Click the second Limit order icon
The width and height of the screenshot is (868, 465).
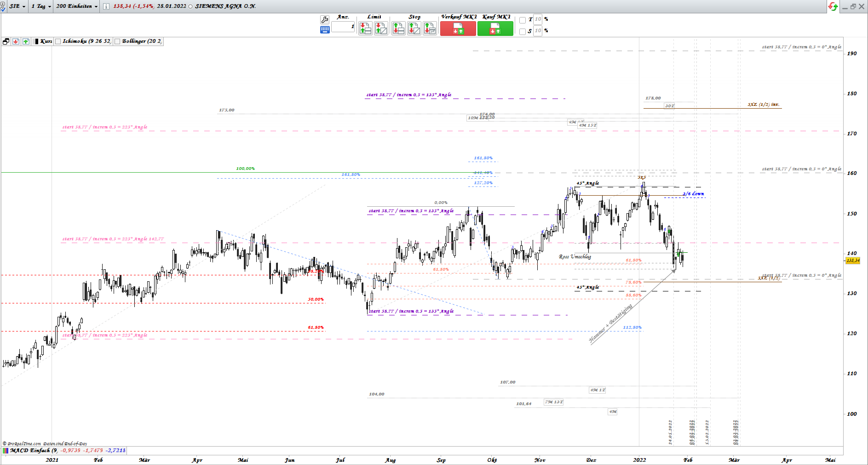point(381,29)
